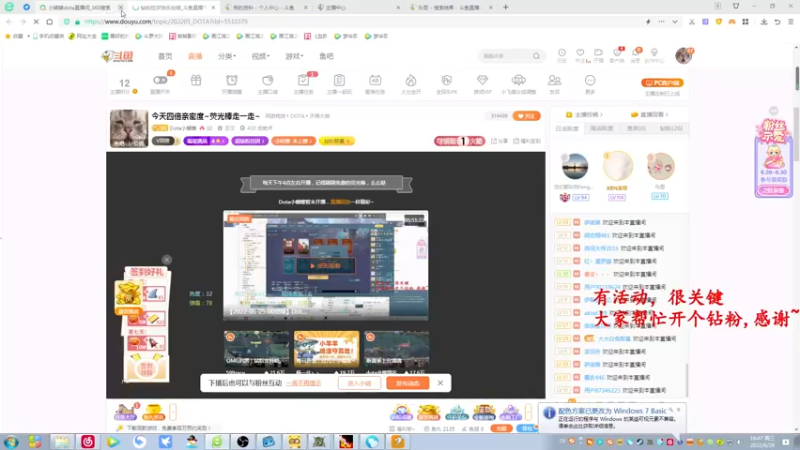800x450 pixels.
Task: Open the creator center lightbulb icon
Action: [654, 55]
